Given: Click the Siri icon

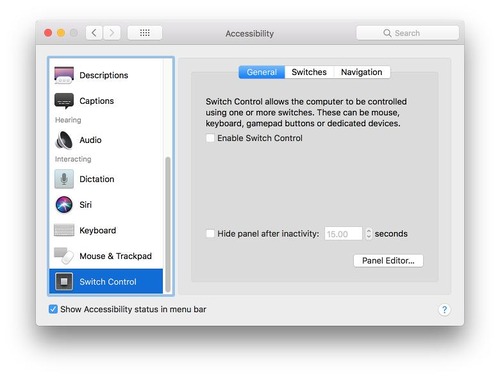Looking at the screenshot, I should [64, 205].
